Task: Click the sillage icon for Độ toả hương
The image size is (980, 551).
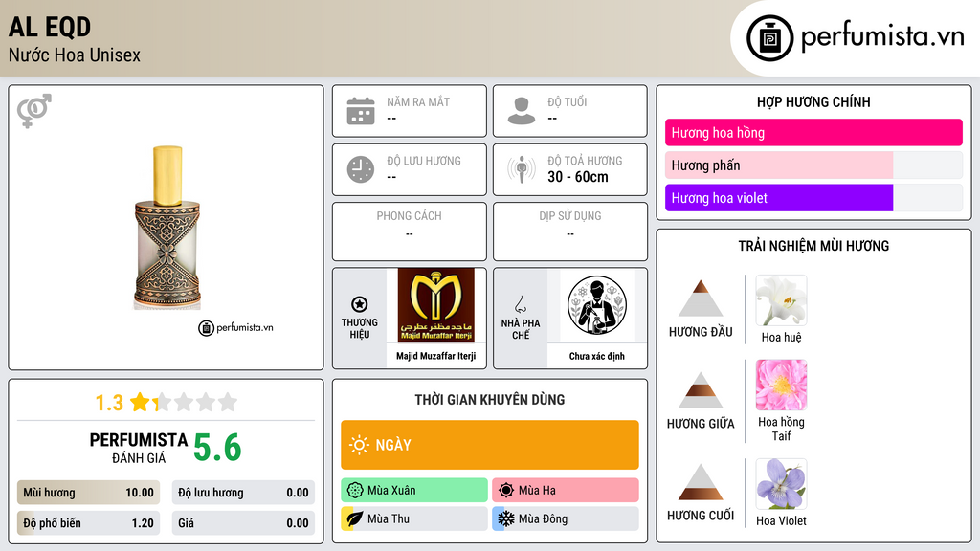Action: [x=522, y=169]
